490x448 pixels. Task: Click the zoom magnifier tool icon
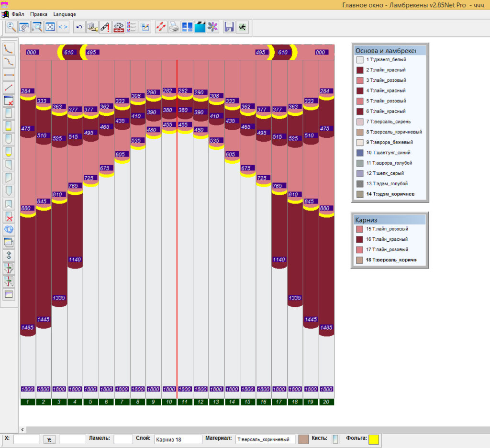pyautogui.click(x=11, y=27)
